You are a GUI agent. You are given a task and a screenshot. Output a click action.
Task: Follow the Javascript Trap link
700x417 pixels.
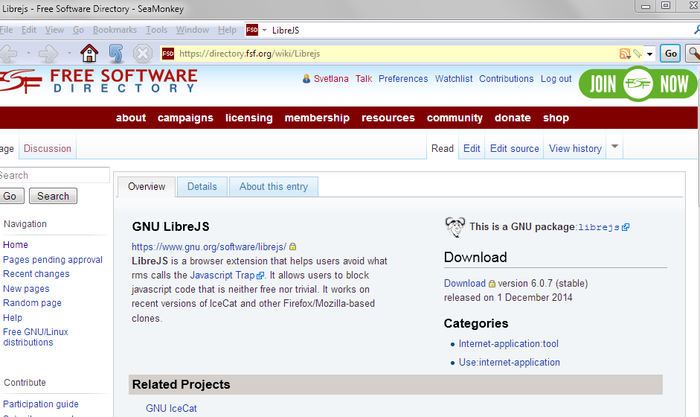click(x=222, y=275)
